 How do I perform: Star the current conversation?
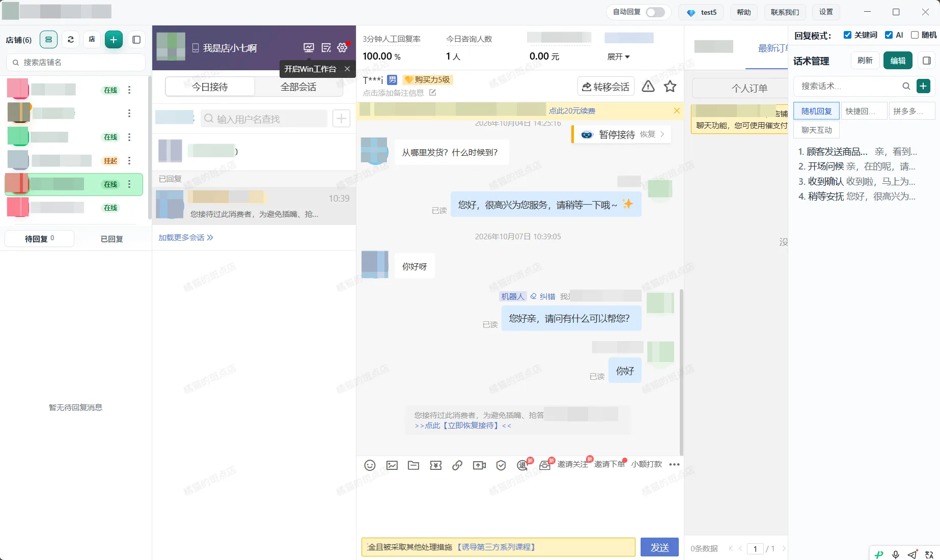click(670, 87)
